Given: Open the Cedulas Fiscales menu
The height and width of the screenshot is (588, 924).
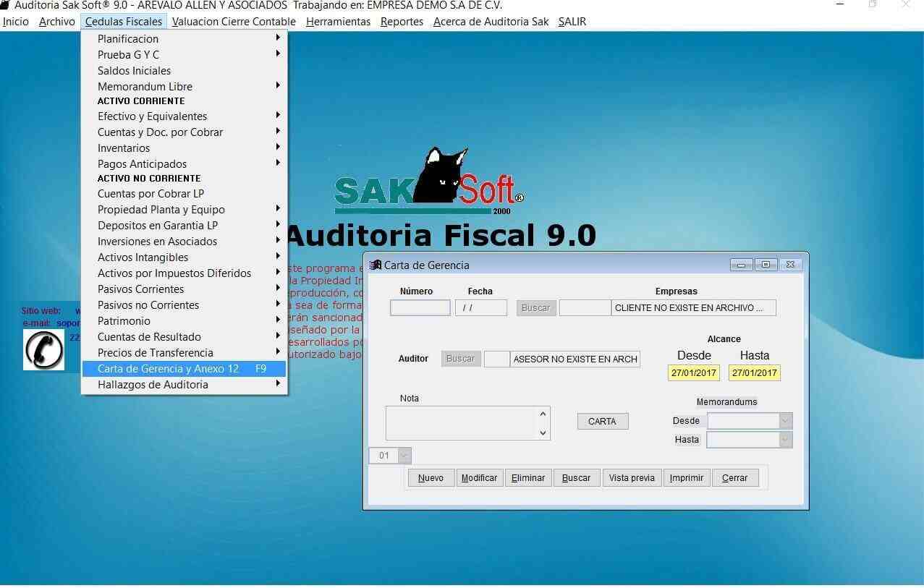Looking at the screenshot, I should tap(124, 22).
